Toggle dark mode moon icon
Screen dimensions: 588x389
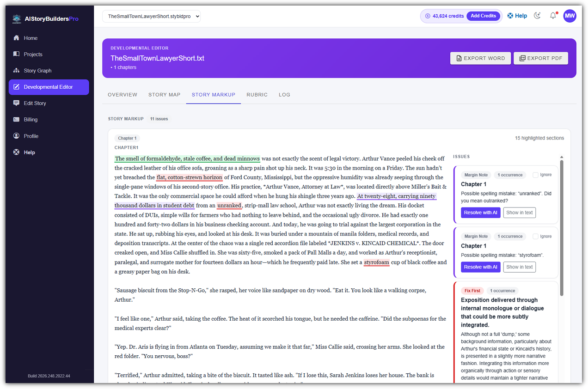(537, 16)
